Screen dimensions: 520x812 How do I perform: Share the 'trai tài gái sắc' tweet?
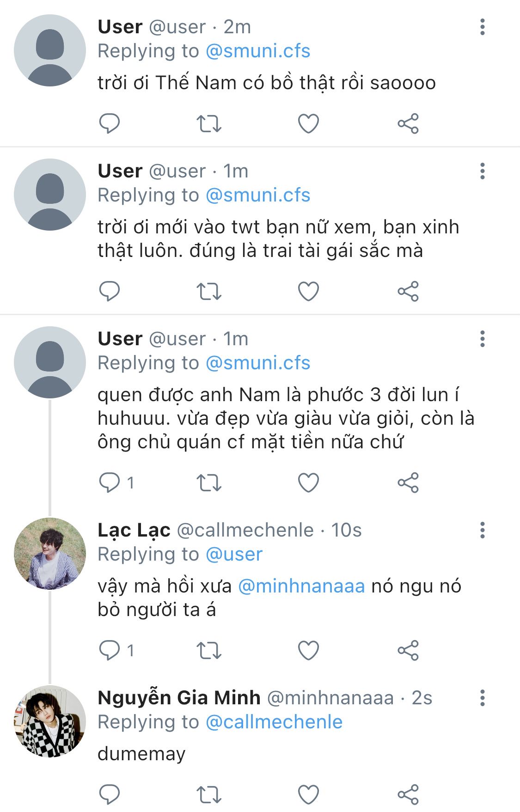[x=408, y=291]
